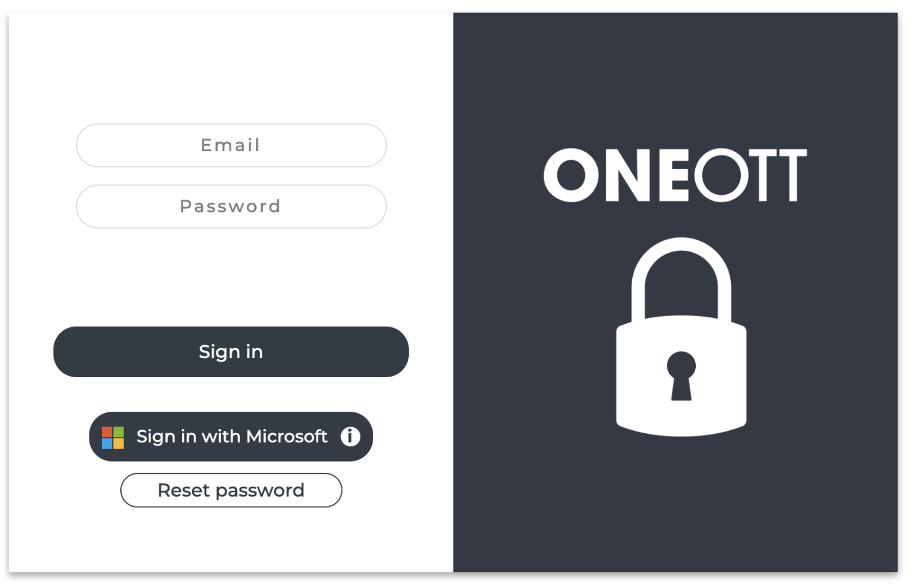
Task: Click the ONEOTT logo
Action: [675, 176]
